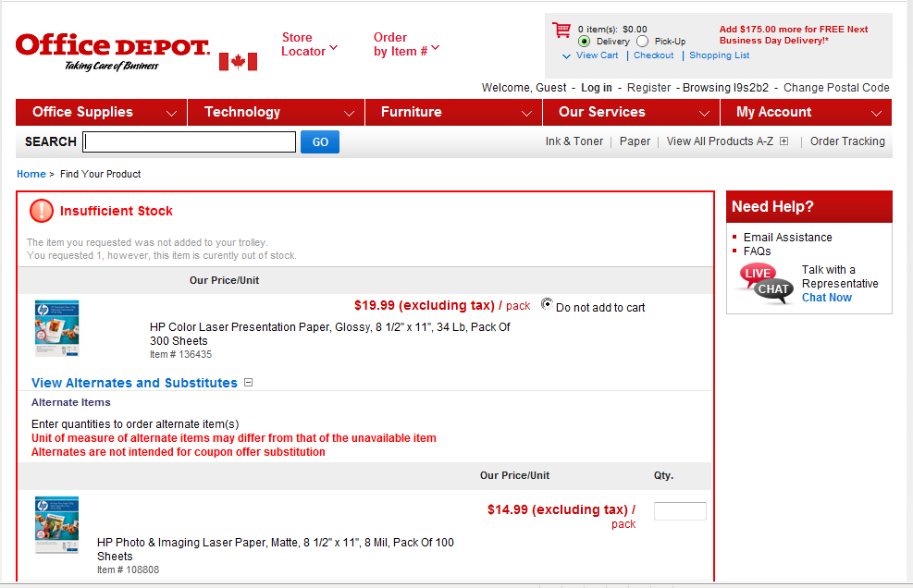The image size is (913, 588).
Task: Click the Office Depot logo
Action: click(x=112, y=53)
